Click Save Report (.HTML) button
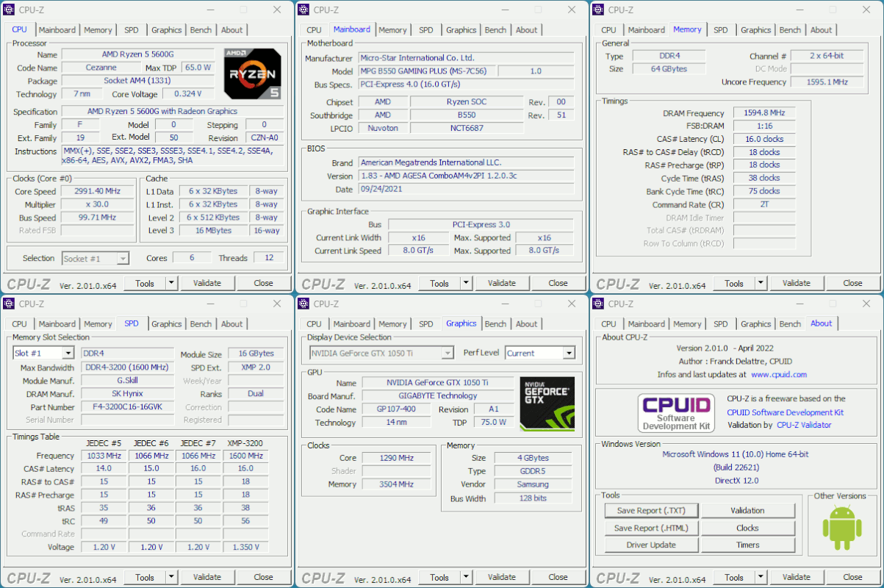Screen dimensions: 884x588 [x=651, y=528]
